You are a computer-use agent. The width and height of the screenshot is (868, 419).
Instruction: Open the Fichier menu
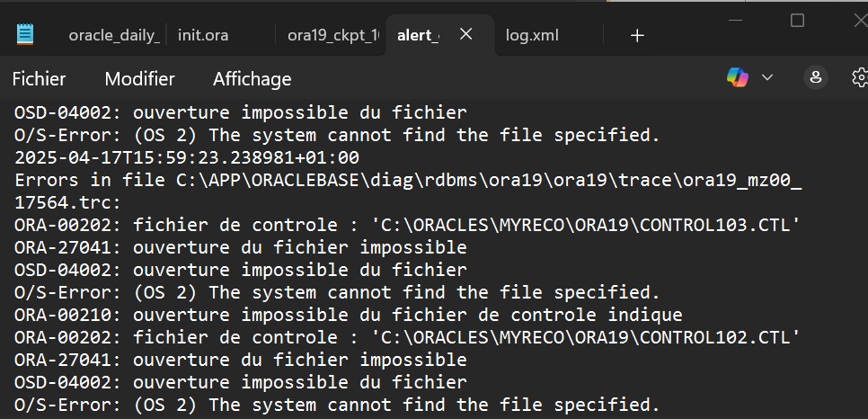point(39,79)
